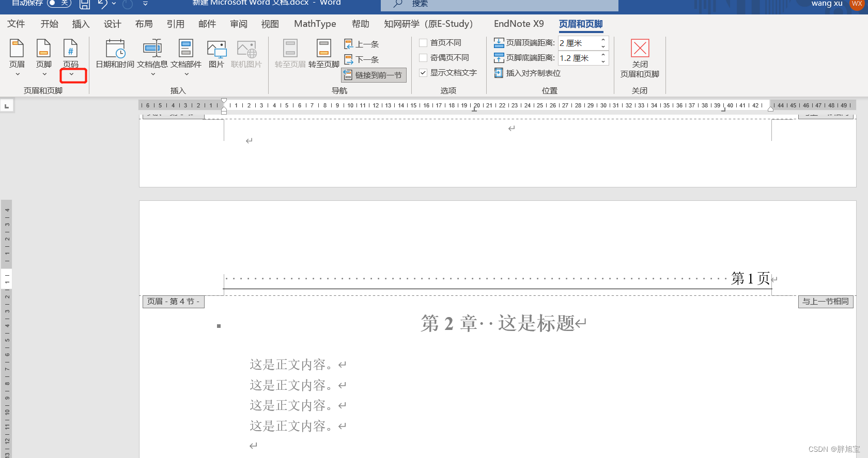
Task: Click the search magnifier icon
Action: point(398,4)
